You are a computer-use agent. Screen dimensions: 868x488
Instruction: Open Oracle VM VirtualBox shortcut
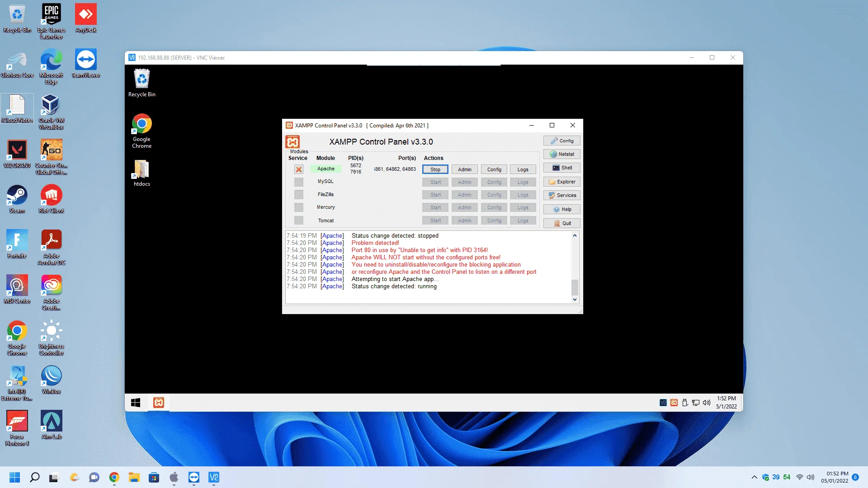pos(51,112)
